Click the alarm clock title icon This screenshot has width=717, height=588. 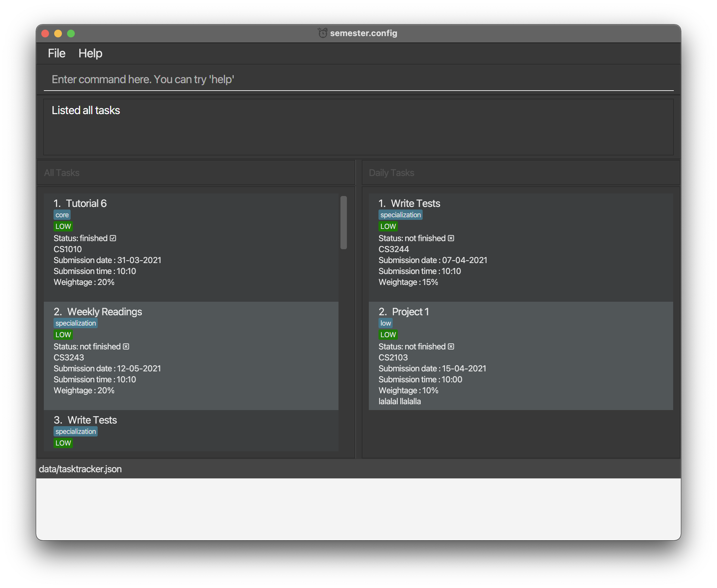322,33
